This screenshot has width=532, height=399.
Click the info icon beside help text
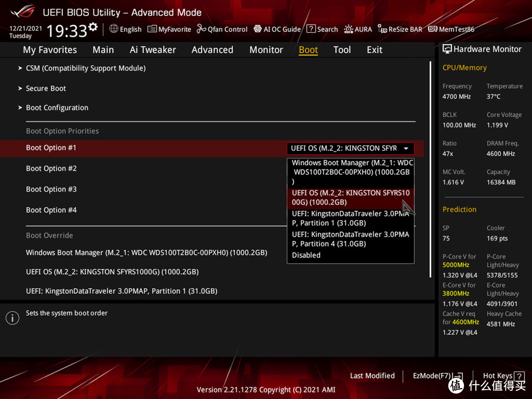point(12,318)
